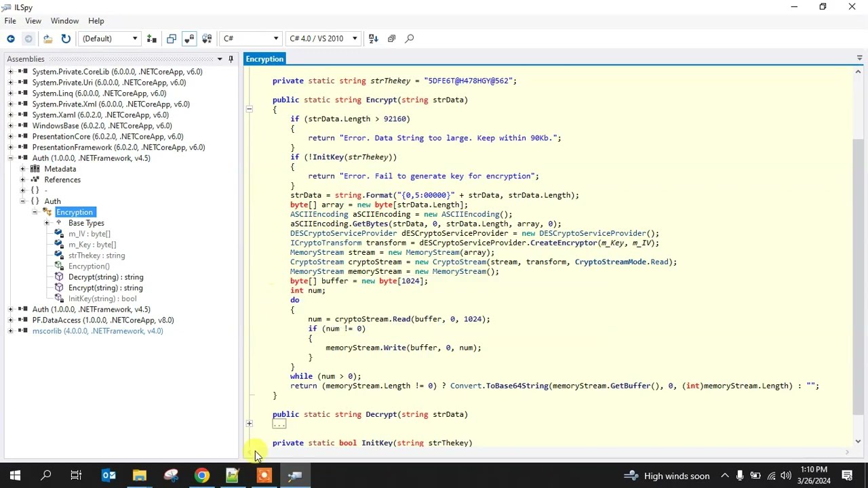868x488 pixels.
Task: Click the vertical scrollbar in code view
Action: coord(859,278)
